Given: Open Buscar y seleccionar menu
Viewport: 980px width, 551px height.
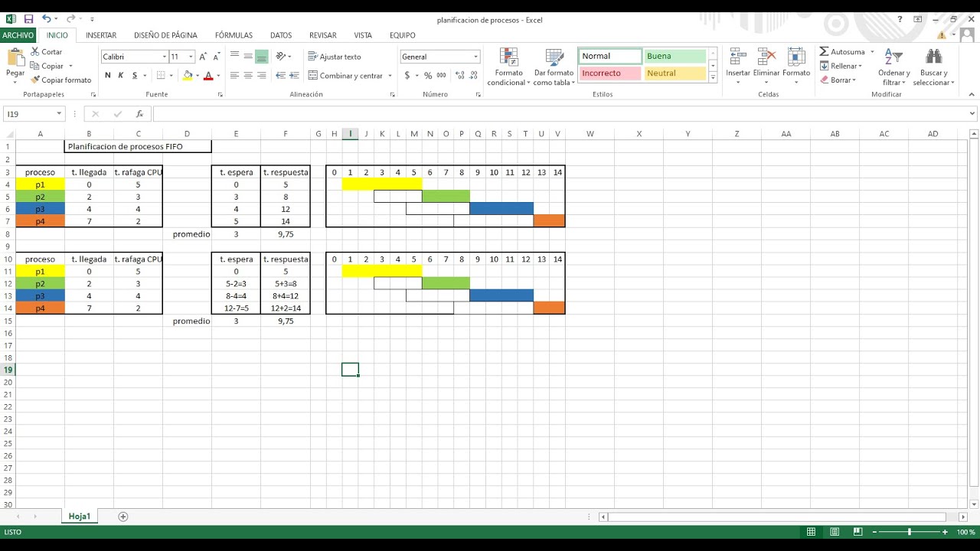Looking at the screenshot, I should coord(933,67).
